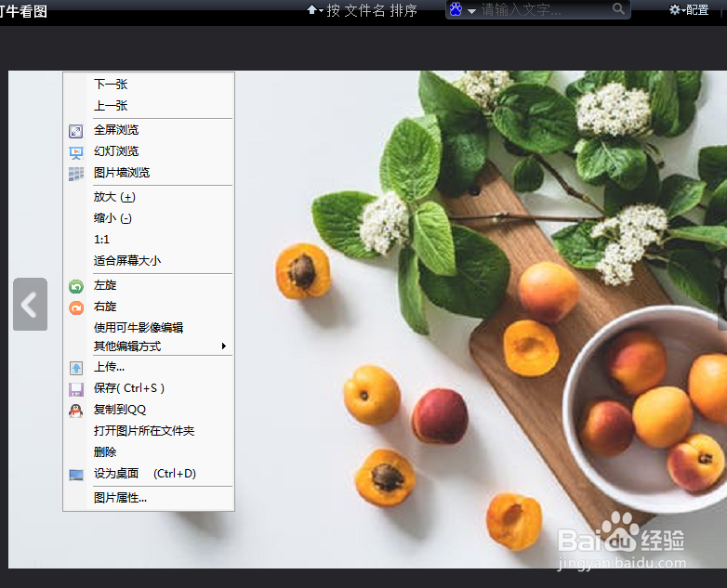Click the orange rotate right icon
Image resolution: width=727 pixels, height=588 pixels.
pyautogui.click(x=76, y=307)
